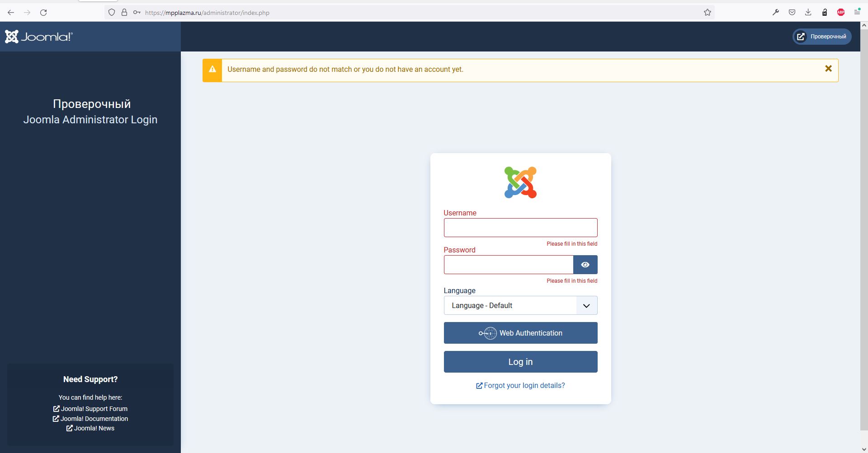This screenshot has height=453, width=868.
Task: Toggle password visibility with eye icon
Action: [585, 265]
